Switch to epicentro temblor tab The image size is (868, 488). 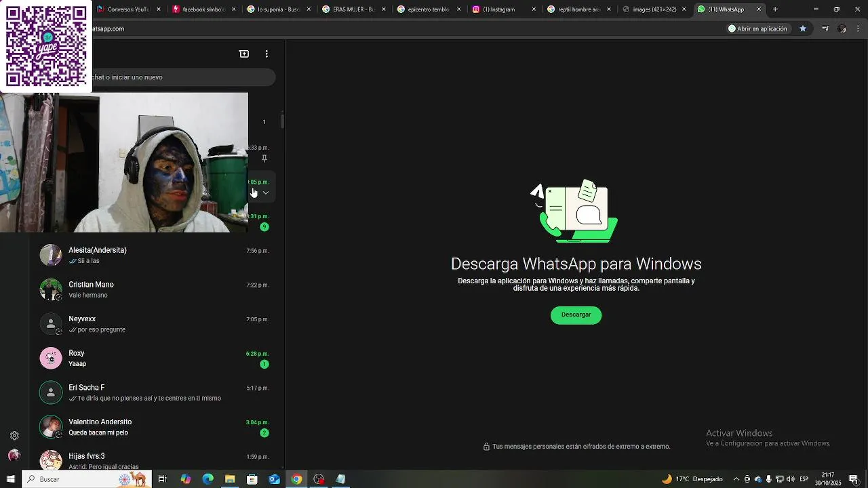click(428, 9)
